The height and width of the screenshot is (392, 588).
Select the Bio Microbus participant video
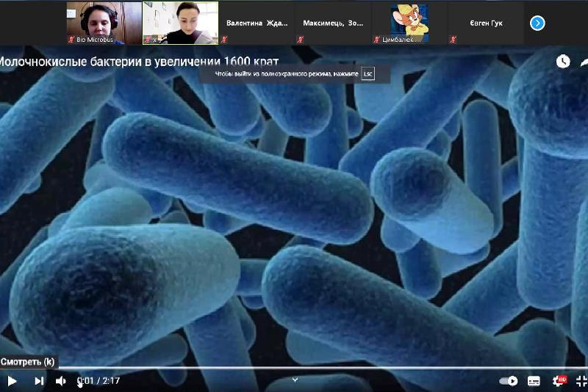pyautogui.click(x=104, y=23)
